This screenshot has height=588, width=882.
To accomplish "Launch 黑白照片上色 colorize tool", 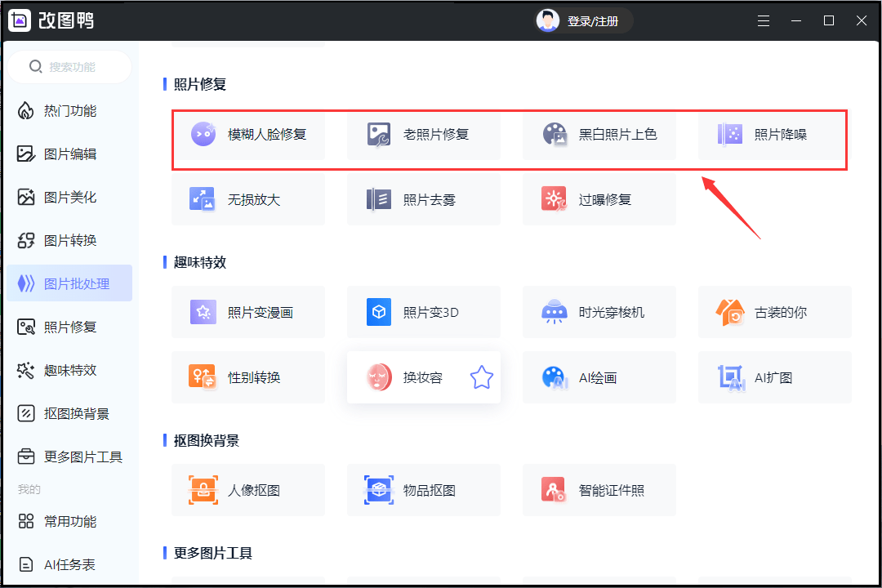I will 599,135.
